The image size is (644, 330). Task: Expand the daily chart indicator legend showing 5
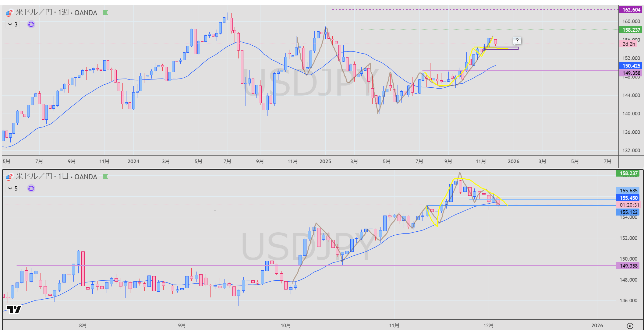tap(13, 188)
